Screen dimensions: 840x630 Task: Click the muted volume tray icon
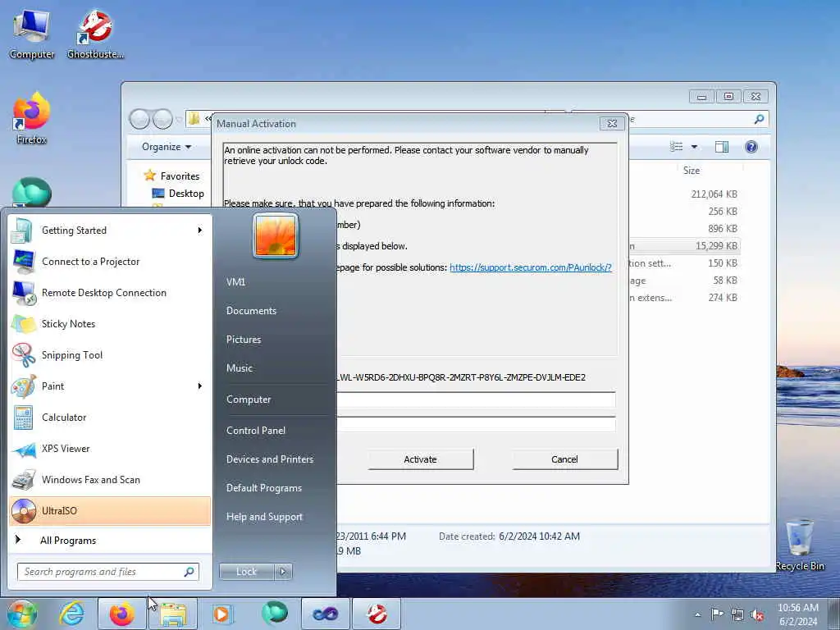(757, 614)
